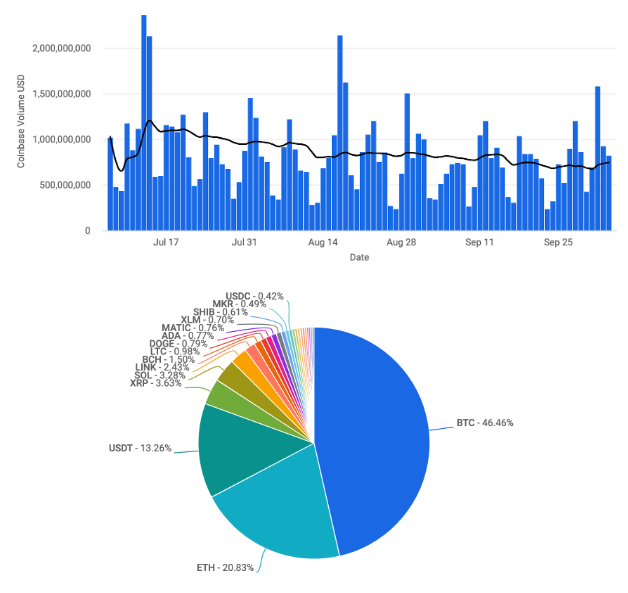Viewport: 628px width, 593px height.
Task: Click the Date x-axis title
Action: (x=359, y=257)
